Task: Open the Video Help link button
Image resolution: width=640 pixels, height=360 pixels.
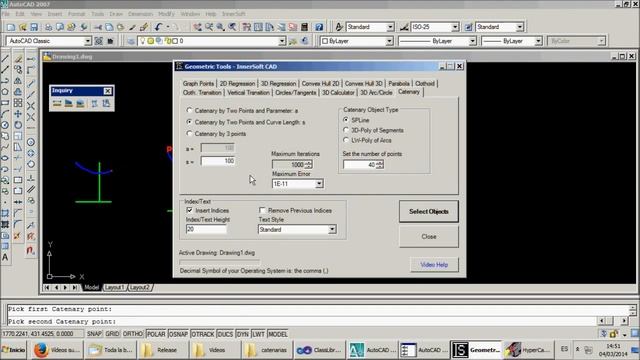Action: click(x=434, y=264)
